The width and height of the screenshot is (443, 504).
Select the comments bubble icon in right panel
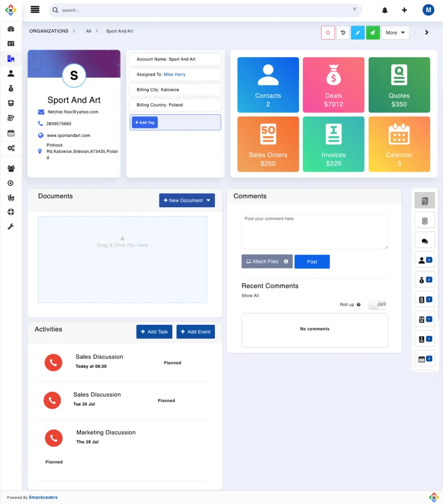424,240
